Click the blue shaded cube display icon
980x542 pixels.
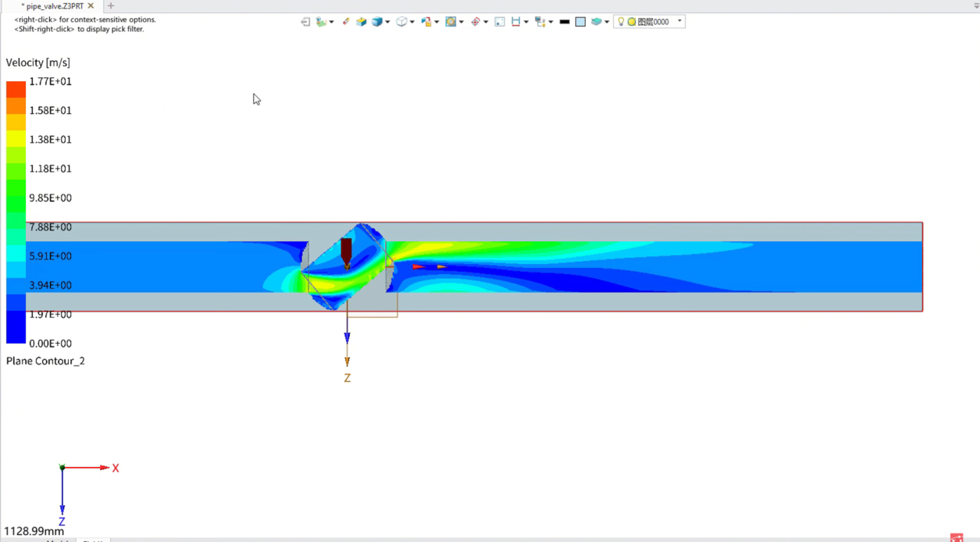pyautogui.click(x=377, y=22)
